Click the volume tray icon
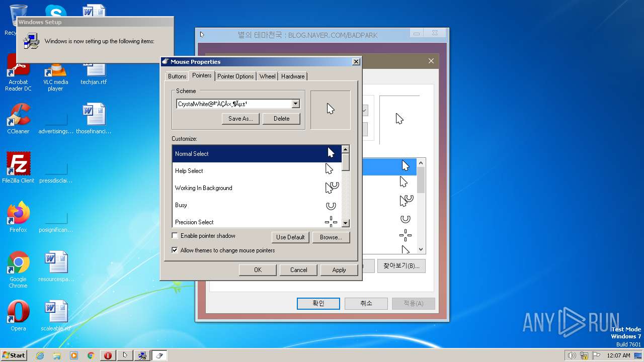 pyautogui.click(x=572, y=355)
